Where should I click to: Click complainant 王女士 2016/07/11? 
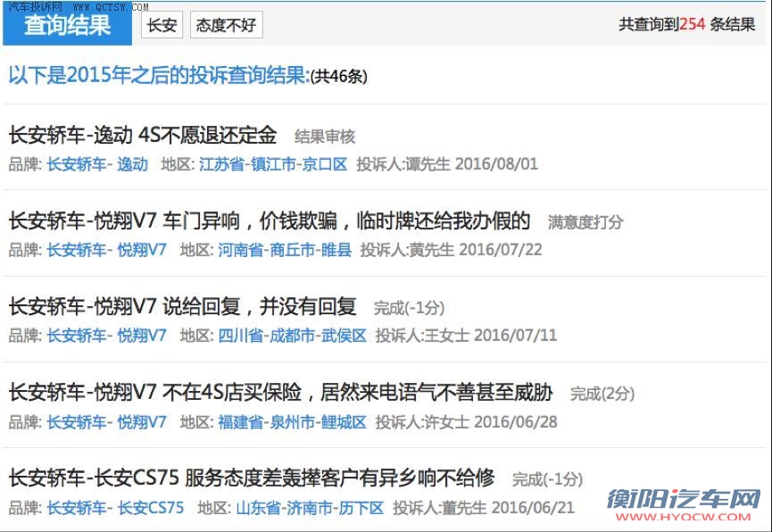[466, 336]
